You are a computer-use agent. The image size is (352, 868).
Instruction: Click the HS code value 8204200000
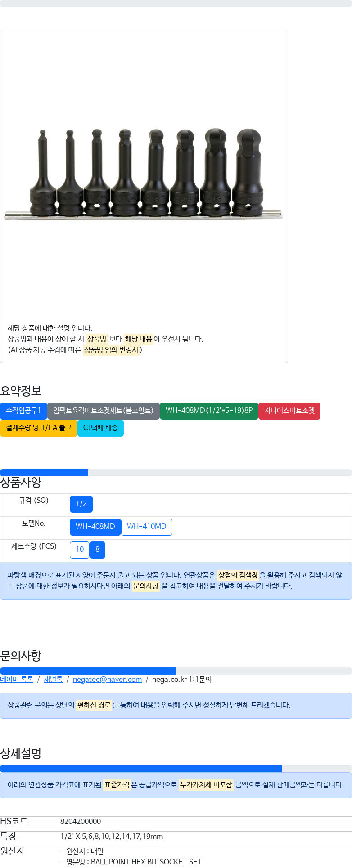point(81,822)
